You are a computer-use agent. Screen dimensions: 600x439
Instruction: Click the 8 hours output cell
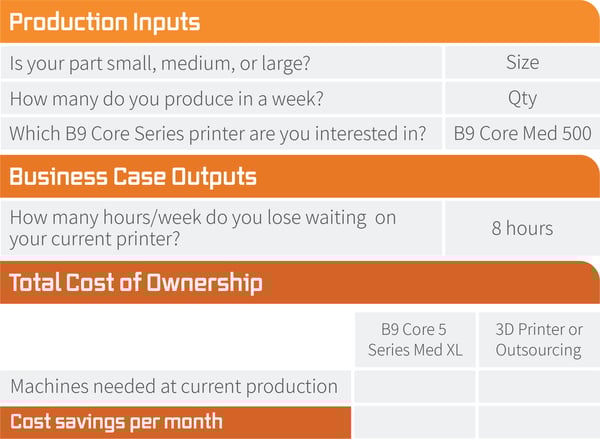(x=523, y=228)
